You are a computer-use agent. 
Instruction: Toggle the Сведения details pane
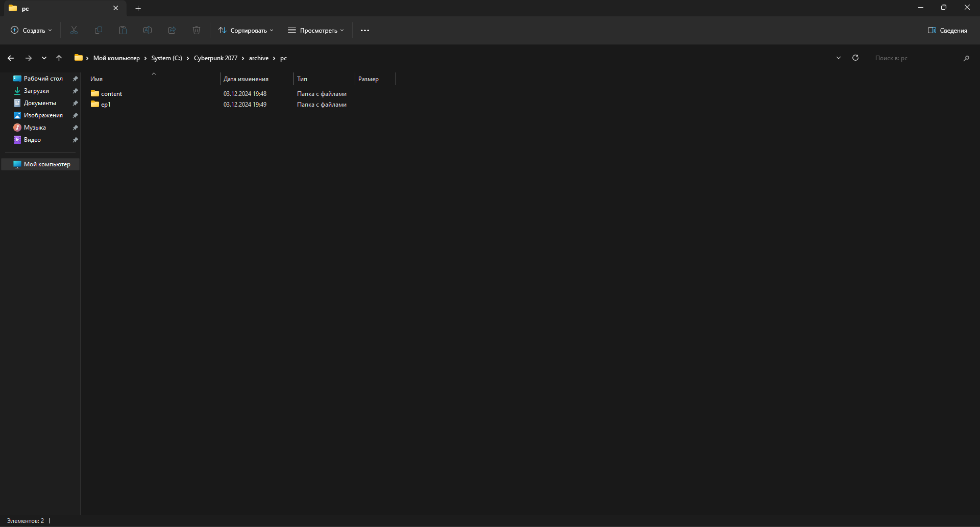point(947,31)
